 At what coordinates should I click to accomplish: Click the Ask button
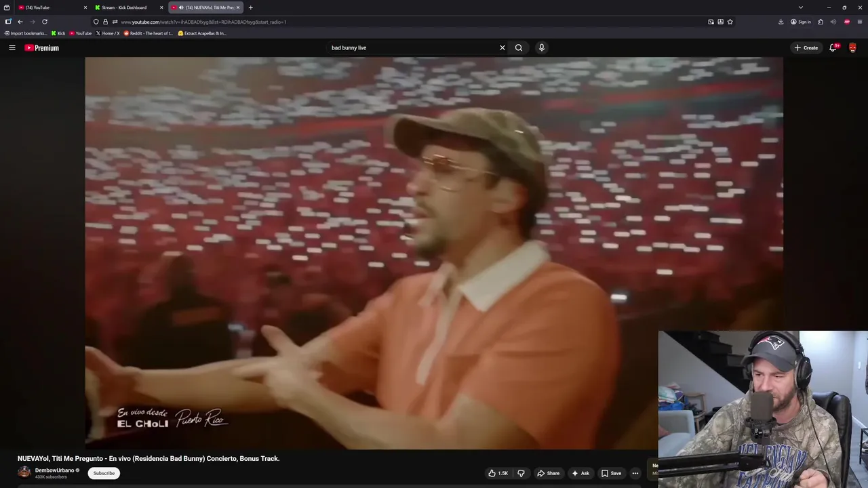[x=581, y=473]
